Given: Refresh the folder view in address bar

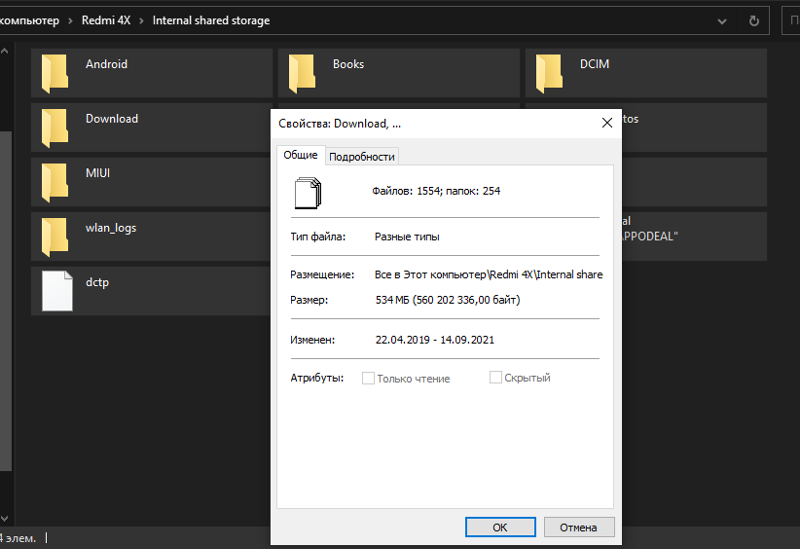Looking at the screenshot, I should [x=753, y=20].
